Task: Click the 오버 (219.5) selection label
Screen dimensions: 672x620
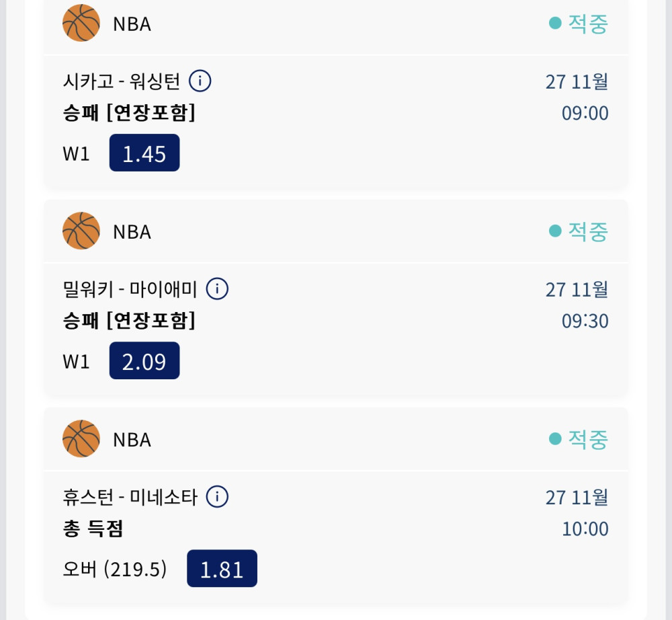Action: pyautogui.click(x=114, y=570)
